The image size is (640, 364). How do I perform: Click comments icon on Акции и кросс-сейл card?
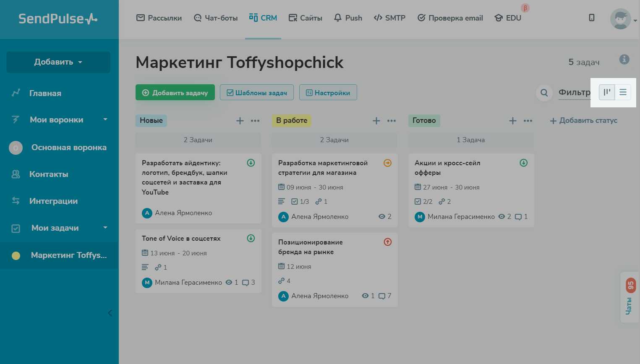pos(518,217)
